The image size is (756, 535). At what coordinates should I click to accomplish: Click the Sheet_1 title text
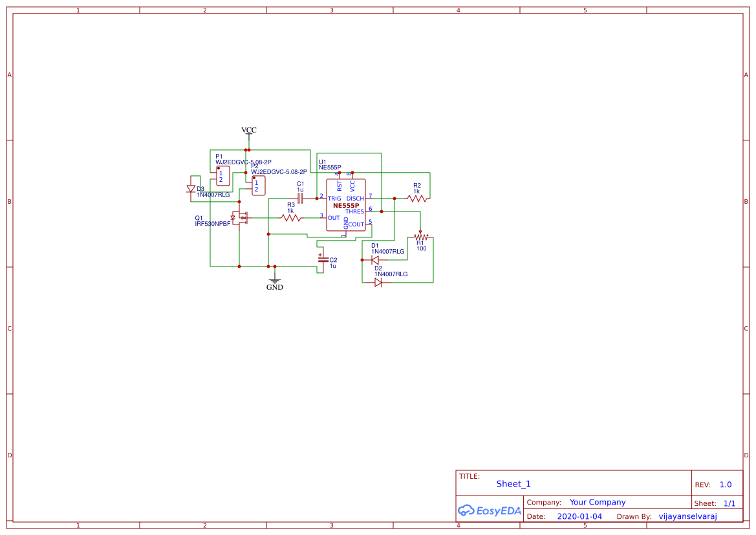(x=513, y=483)
